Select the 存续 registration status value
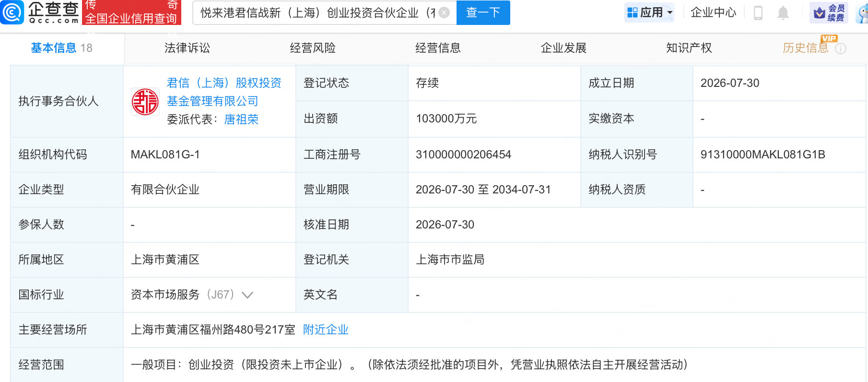Image resolution: width=868 pixels, height=382 pixels. click(427, 83)
